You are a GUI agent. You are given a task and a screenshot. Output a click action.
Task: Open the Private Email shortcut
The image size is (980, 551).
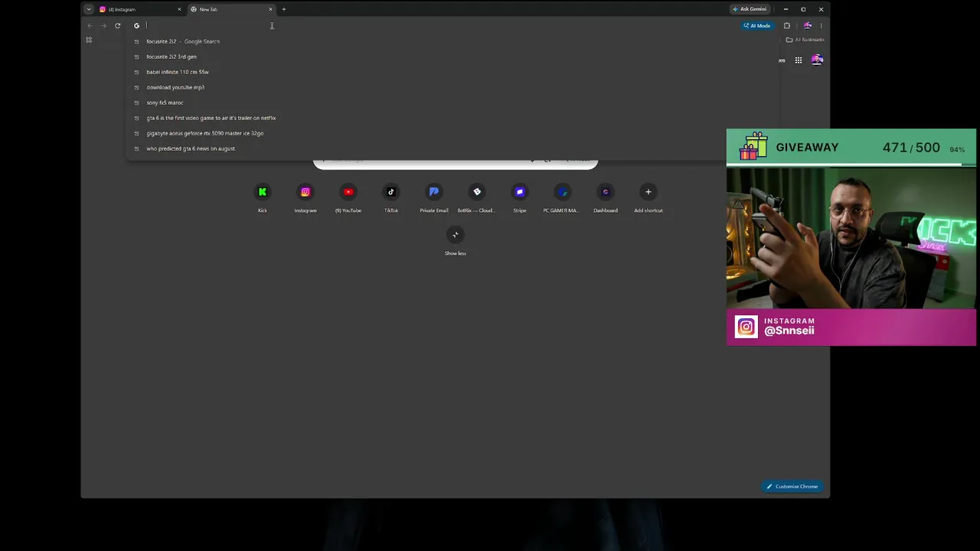coord(434,197)
